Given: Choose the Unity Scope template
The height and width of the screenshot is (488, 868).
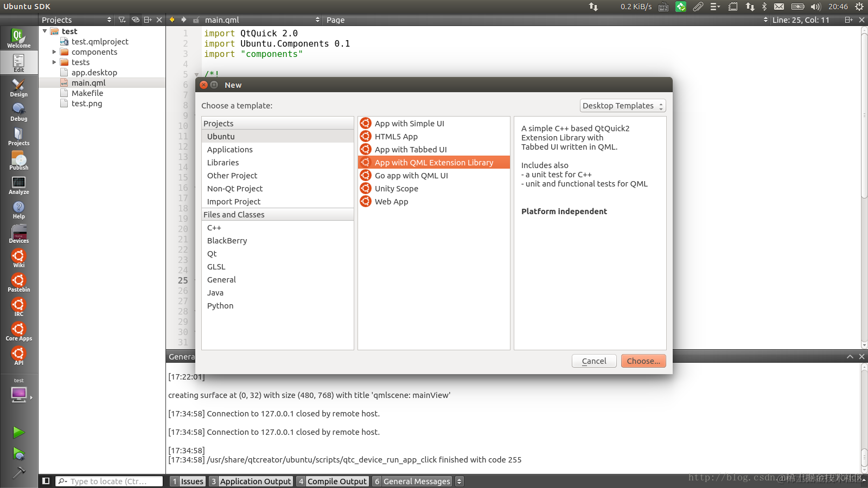Looking at the screenshot, I should [434, 189].
